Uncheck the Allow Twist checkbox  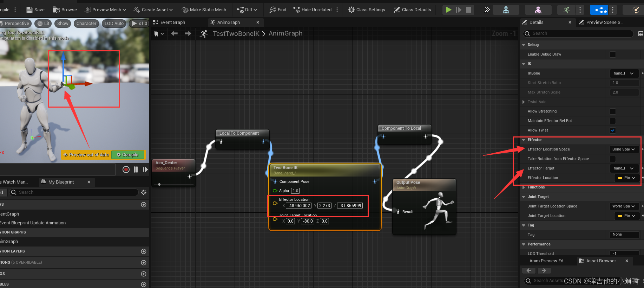click(x=613, y=130)
